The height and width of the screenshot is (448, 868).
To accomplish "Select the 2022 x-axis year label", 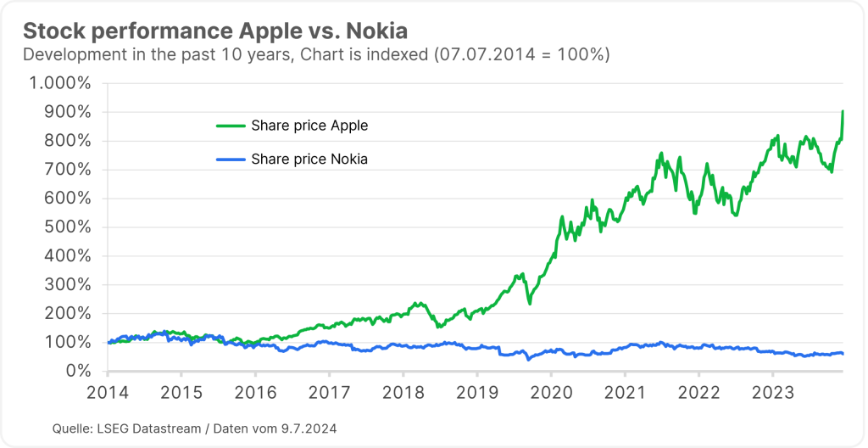I will click(698, 394).
